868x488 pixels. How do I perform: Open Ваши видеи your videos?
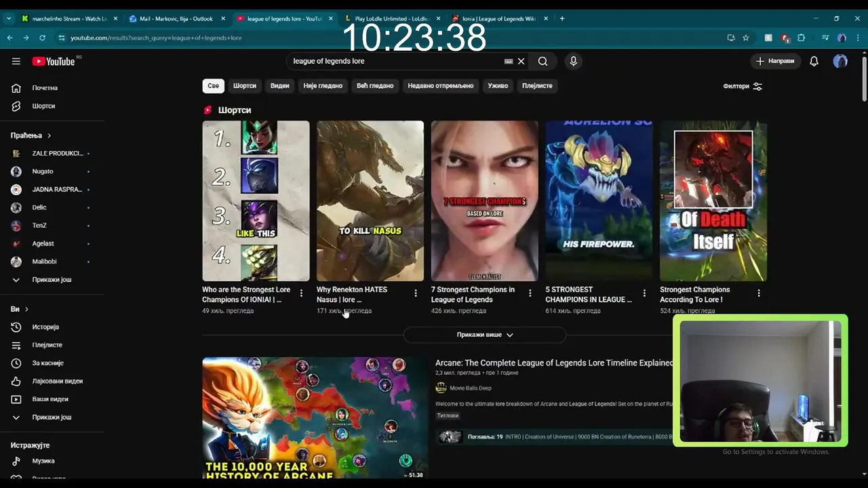click(52, 399)
